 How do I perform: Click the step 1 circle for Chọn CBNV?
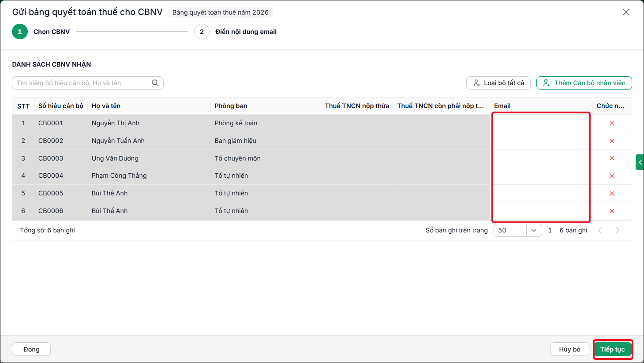click(x=20, y=32)
